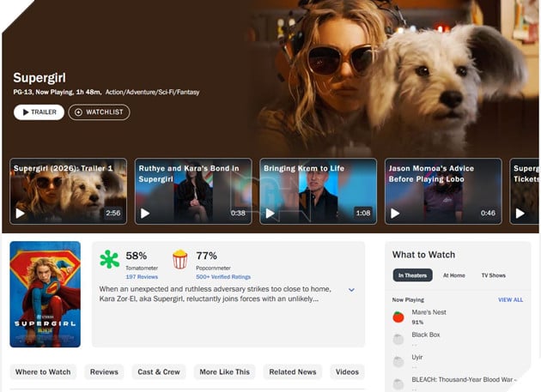Open Mare's Nest in Now Playing list
Screen dimensions: 541x392
point(429,312)
